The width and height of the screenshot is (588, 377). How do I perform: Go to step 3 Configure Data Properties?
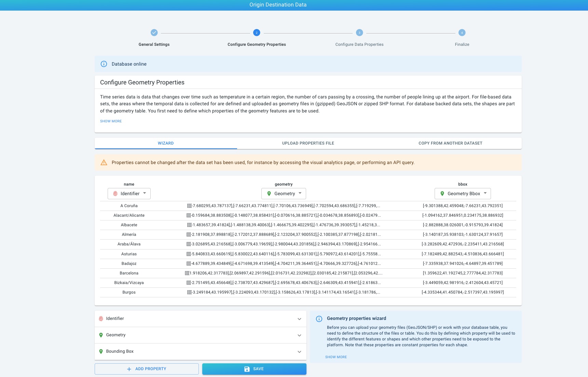pyautogui.click(x=359, y=33)
